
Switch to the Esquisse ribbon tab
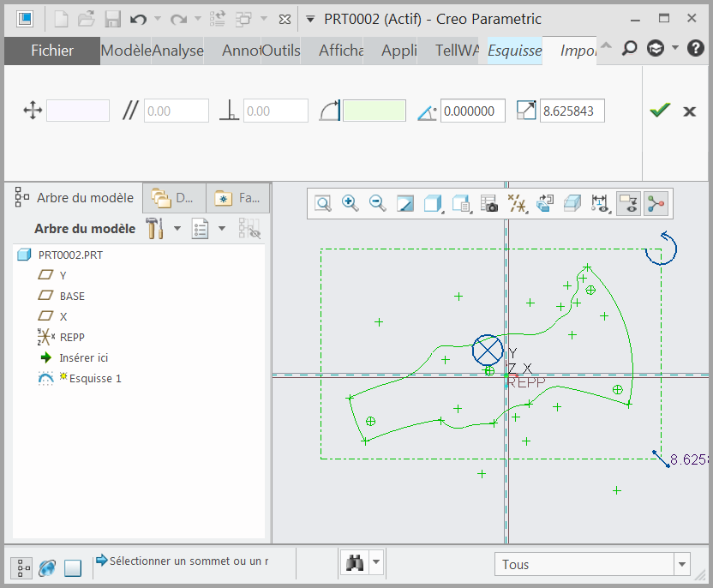(514, 51)
